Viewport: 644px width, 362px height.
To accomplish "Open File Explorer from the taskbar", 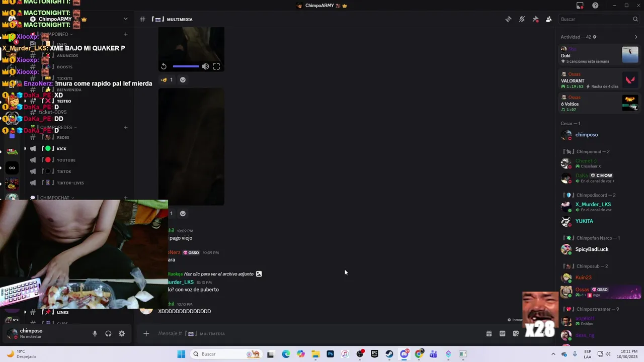I will [315, 354].
